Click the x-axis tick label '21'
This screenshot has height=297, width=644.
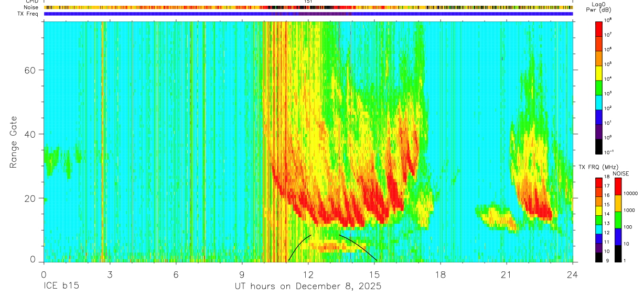click(x=506, y=274)
